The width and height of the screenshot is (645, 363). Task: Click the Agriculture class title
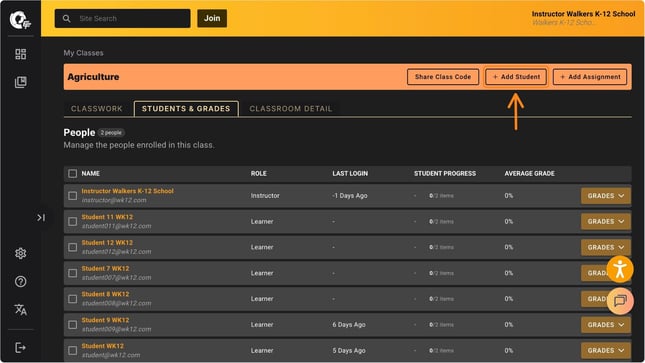[x=93, y=77]
